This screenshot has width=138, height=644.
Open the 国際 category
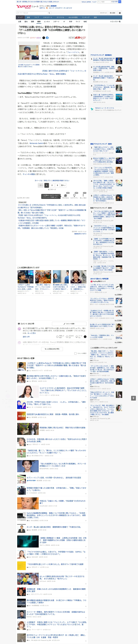click(32, 21)
